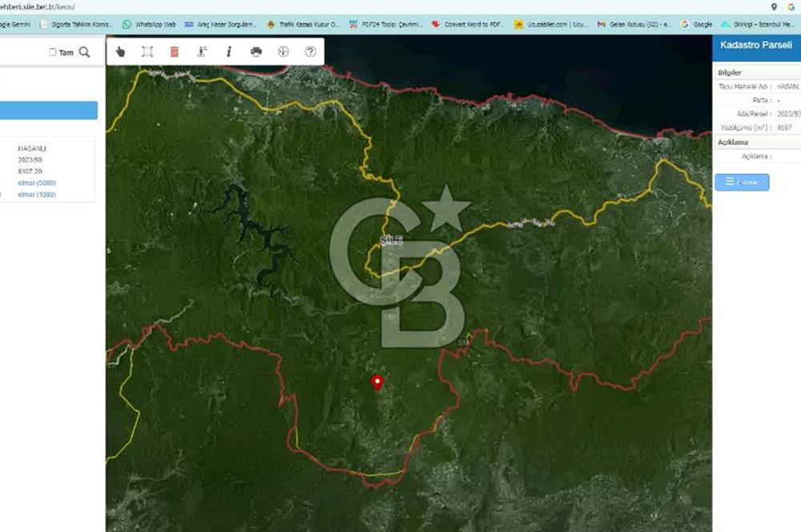Click the circular download icon

coord(283,52)
